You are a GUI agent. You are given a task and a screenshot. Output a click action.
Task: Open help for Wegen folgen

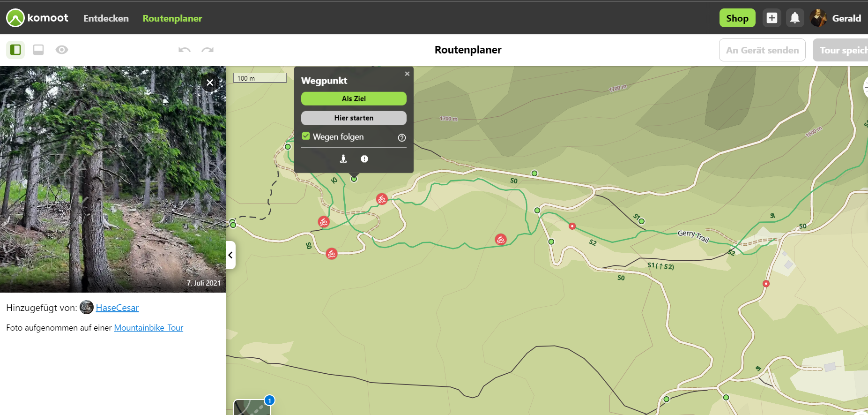(401, 137)
